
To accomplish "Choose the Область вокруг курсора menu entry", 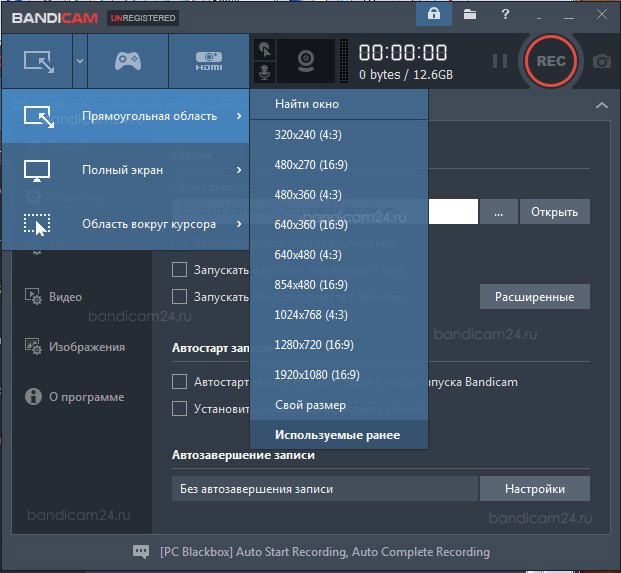I will click(125, 224).
